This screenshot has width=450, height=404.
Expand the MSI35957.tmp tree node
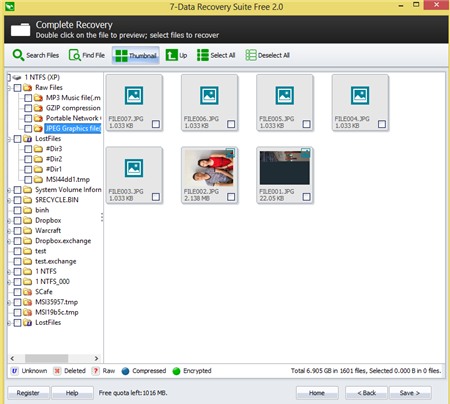click(9, 303)
